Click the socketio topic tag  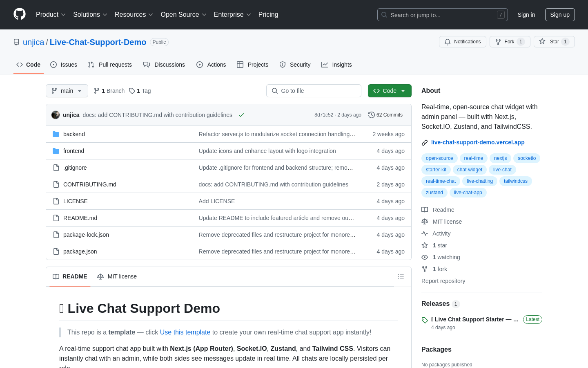pos(527,158)
